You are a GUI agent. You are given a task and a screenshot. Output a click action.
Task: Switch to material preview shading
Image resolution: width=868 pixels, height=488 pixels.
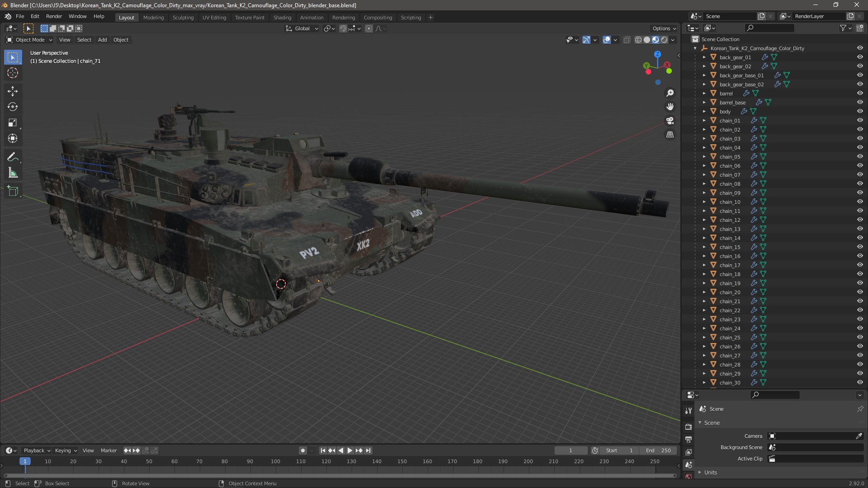pyautogui.click(x=656, y=40)
